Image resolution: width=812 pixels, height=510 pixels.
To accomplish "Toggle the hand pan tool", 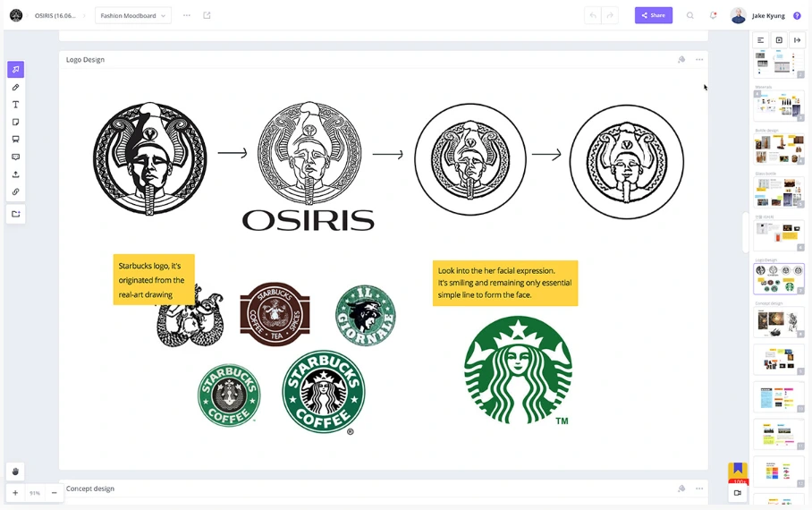I will point(15,472).
